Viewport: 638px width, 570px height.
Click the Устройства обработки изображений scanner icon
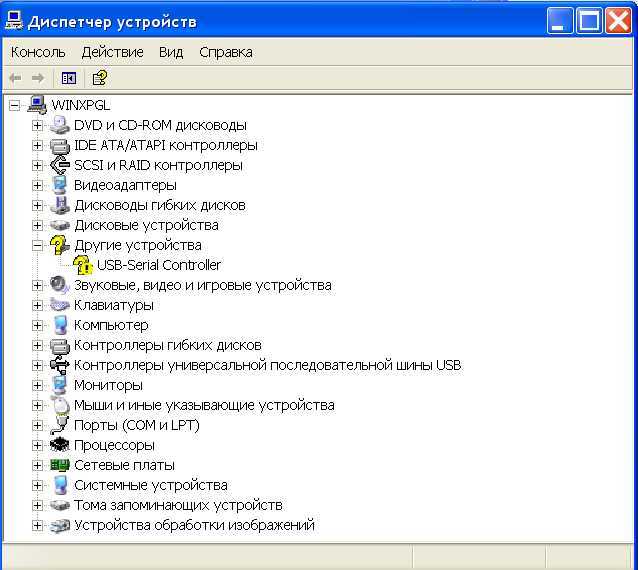click(60, 525)
